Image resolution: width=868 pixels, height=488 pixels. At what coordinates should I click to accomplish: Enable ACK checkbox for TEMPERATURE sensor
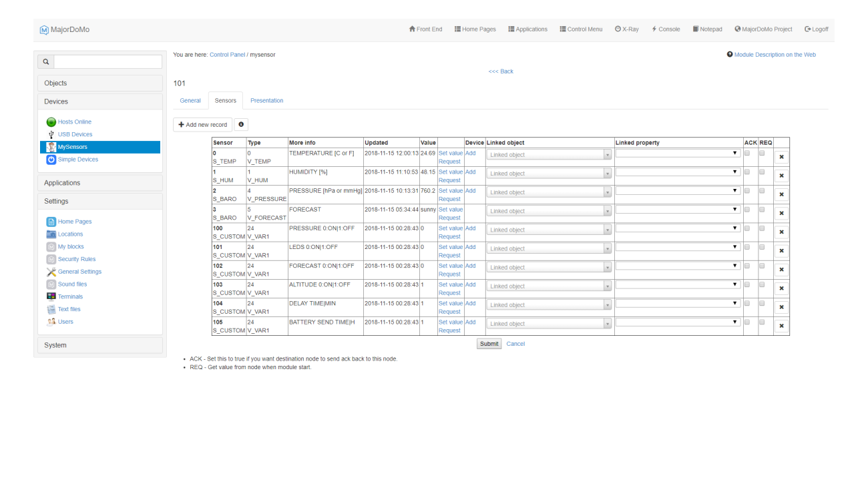pyautogui.click(x=747, y=154)
